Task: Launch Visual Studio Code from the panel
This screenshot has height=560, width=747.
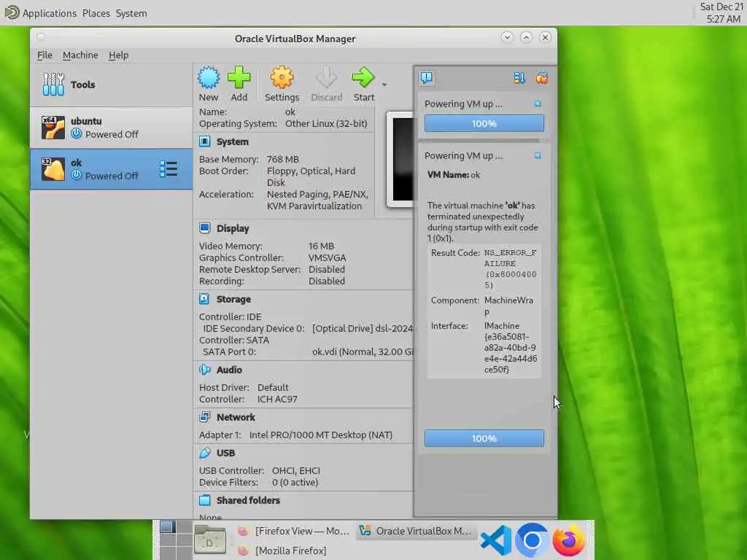Action: tap(495, 540)
